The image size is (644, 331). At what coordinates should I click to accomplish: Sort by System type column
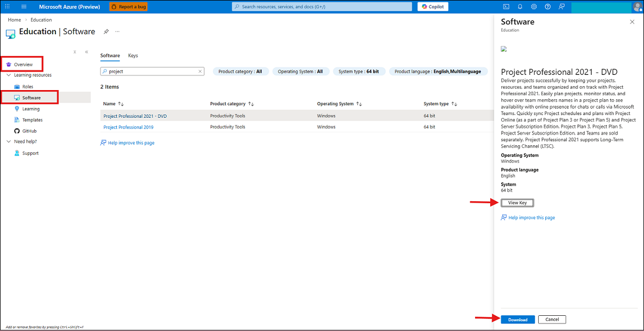pos(440,104)
